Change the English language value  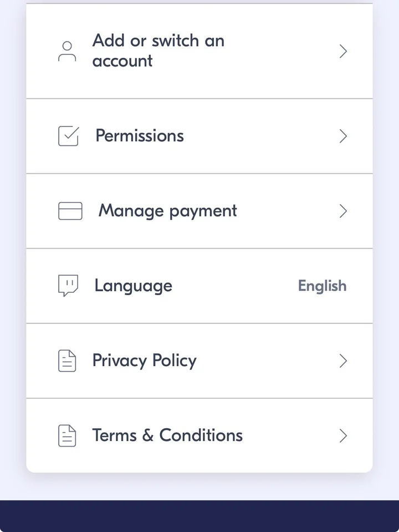pyautogui.click(x=322, y=286)
